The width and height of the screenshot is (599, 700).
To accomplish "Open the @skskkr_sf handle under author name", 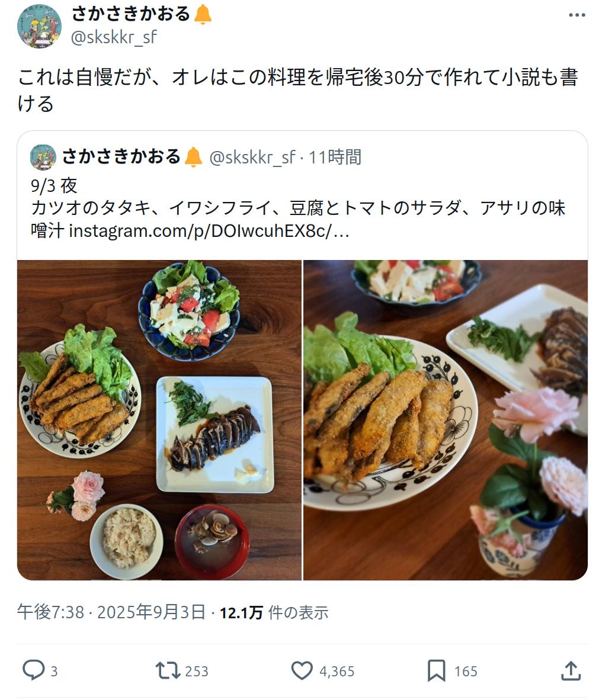I will click(114, 37).
